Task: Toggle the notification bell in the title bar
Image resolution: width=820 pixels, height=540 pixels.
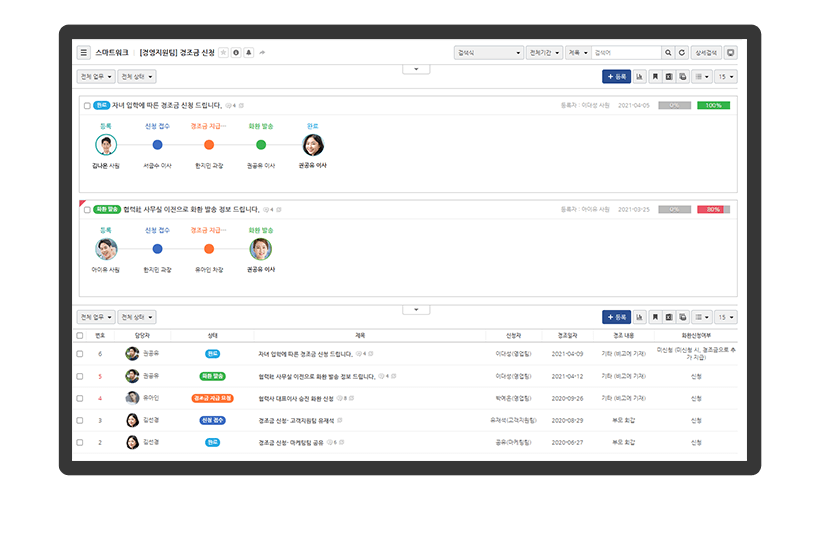Action: (x=248, y=52)
